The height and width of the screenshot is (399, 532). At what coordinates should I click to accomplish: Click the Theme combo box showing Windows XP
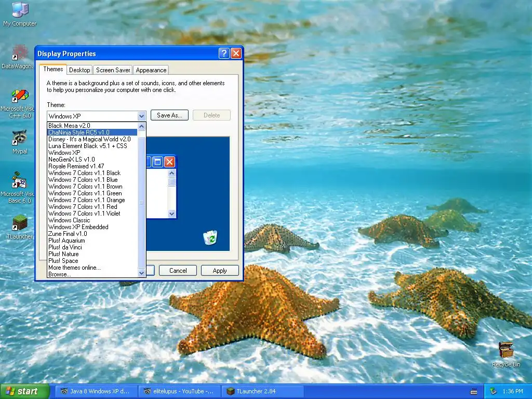click(x=96, y=116)
